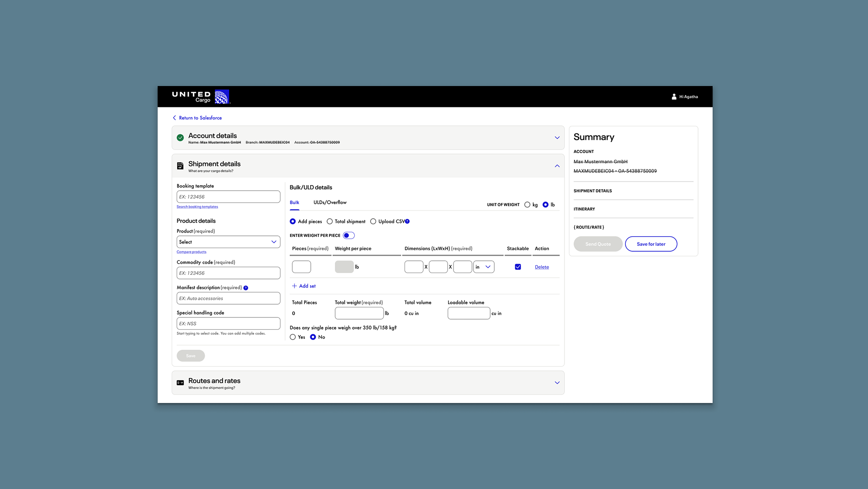868x489 pixels.
Task: Click Return to Salesforce link
Action: 200,118
